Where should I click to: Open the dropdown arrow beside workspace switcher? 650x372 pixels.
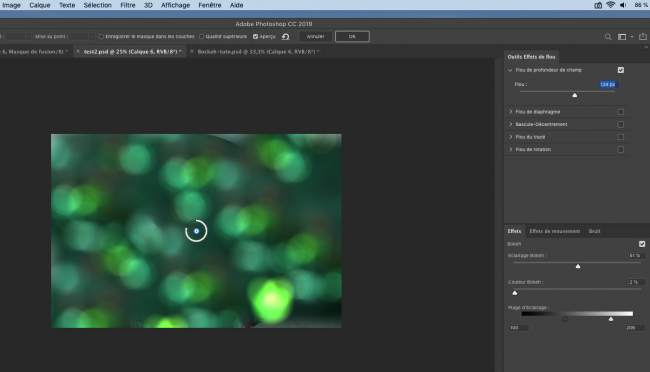tap(632, 37)
